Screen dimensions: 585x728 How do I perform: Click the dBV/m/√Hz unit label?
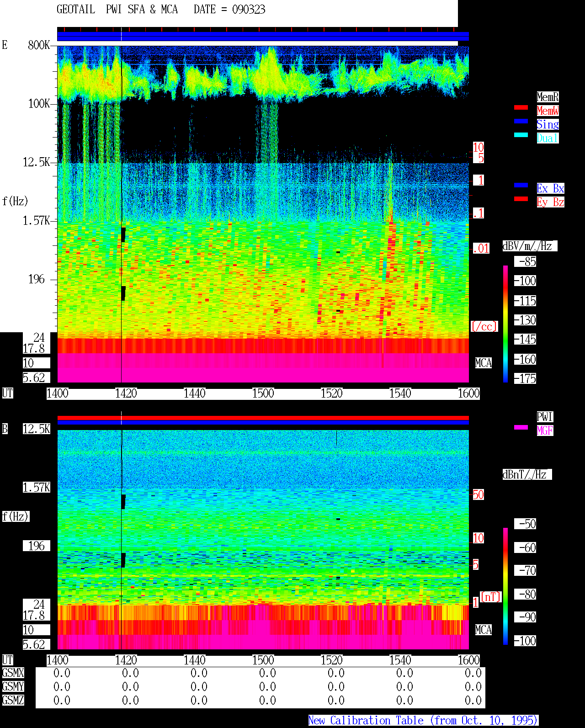pyautogui.click(x=530, y=246)
